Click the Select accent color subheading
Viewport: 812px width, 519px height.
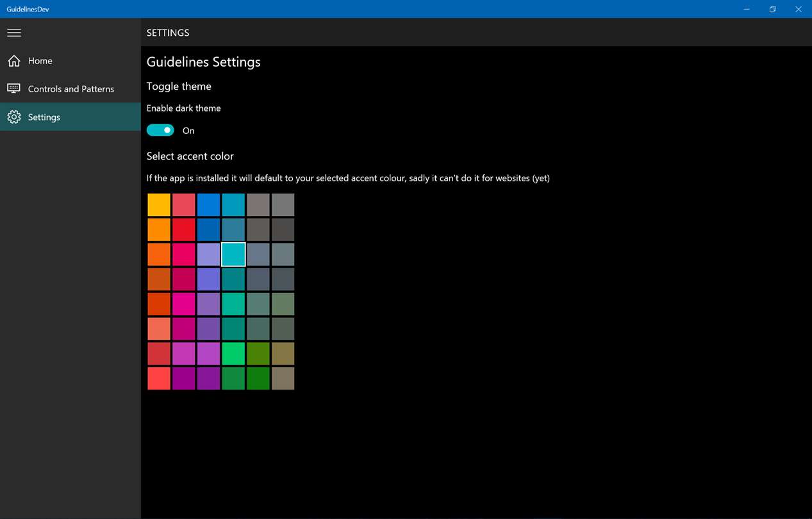190,156
